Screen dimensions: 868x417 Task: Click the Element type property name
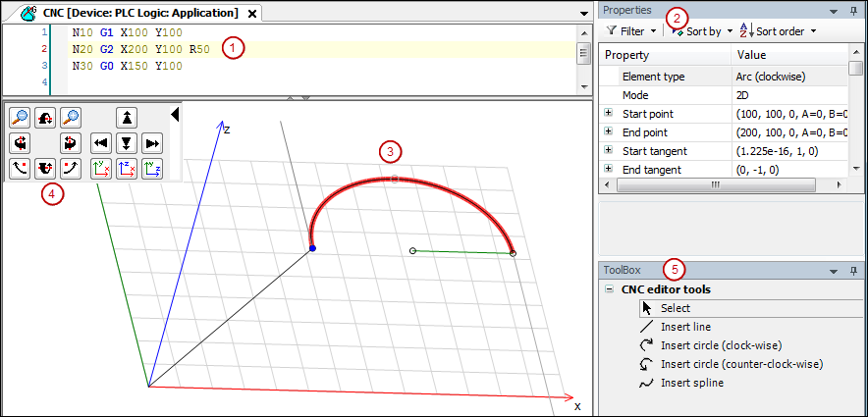[x=653, y=77]
